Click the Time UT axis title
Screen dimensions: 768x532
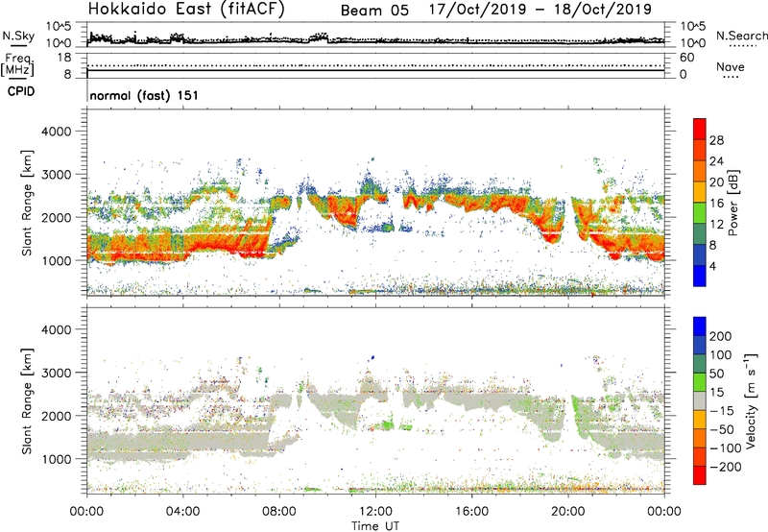pos(375,526)
